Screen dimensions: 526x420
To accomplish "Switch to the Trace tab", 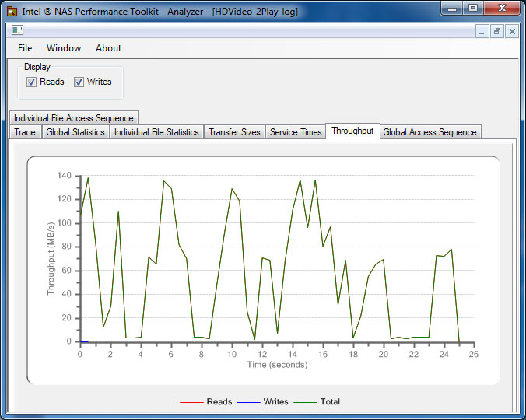I will (25, 132).
